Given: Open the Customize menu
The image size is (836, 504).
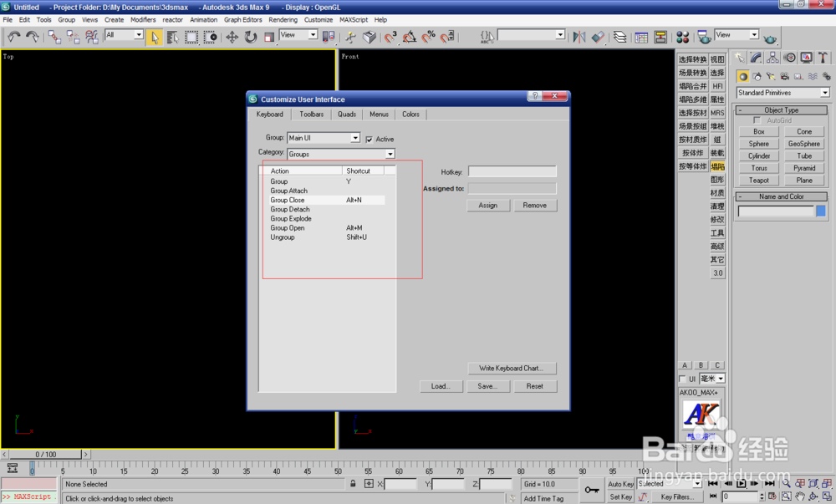Looking at the screenshot, I should 319,20.
